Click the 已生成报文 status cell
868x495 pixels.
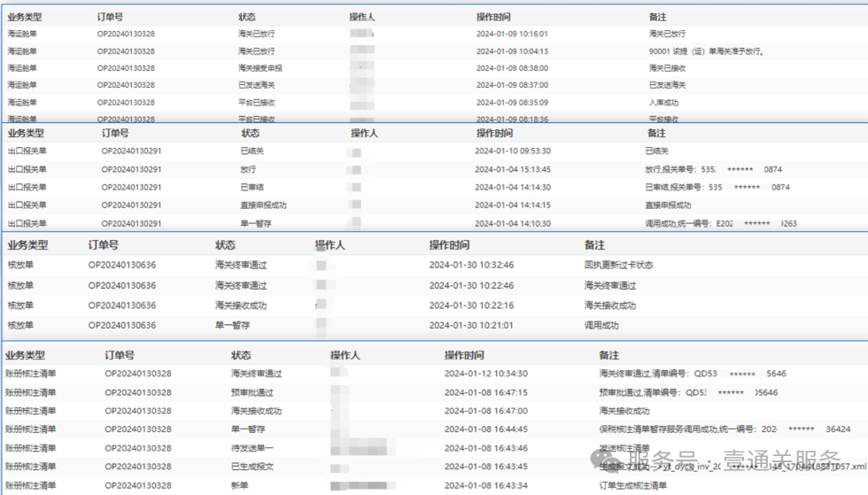[253, 467]
